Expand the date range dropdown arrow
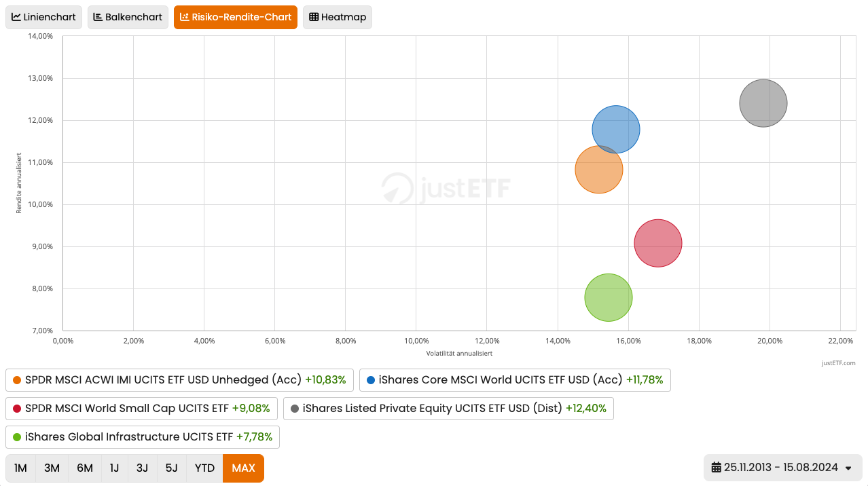 (x=848, y=468)
